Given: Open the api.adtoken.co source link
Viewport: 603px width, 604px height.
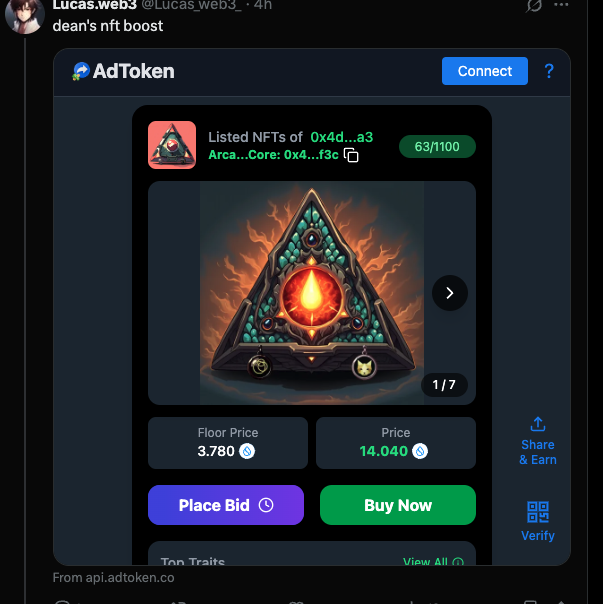Looking at the screenshot, I should [114, 577].
